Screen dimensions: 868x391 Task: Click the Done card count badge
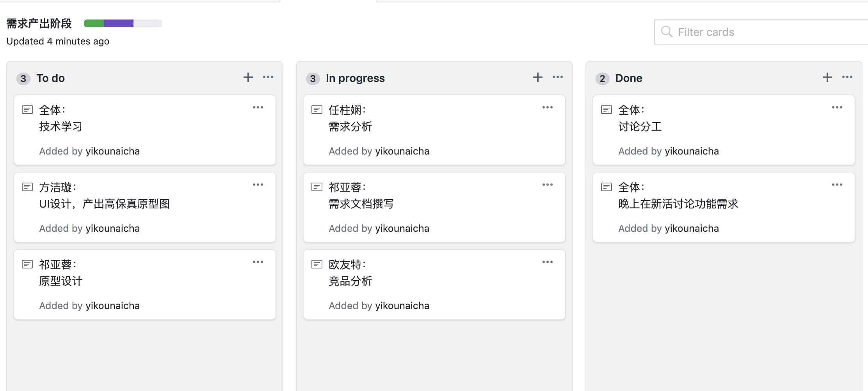coord(603,79)
